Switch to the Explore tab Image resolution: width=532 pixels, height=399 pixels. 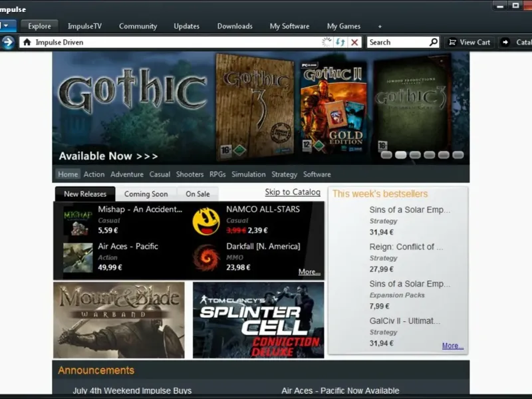39,26
